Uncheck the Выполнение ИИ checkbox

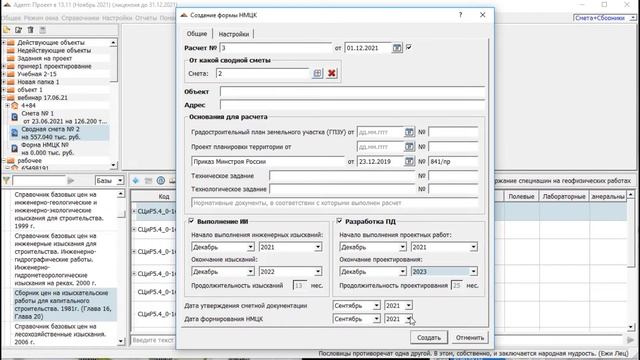coord(191,221)
